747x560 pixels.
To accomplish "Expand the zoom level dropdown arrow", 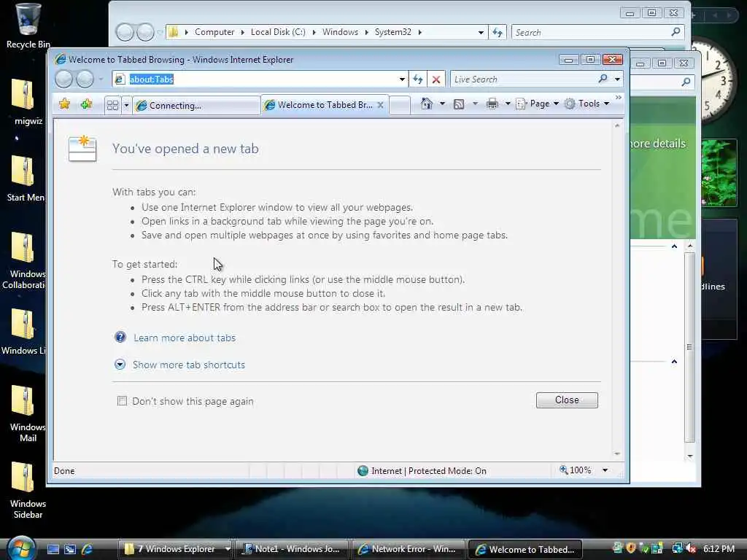I will [x=605, y=470].
